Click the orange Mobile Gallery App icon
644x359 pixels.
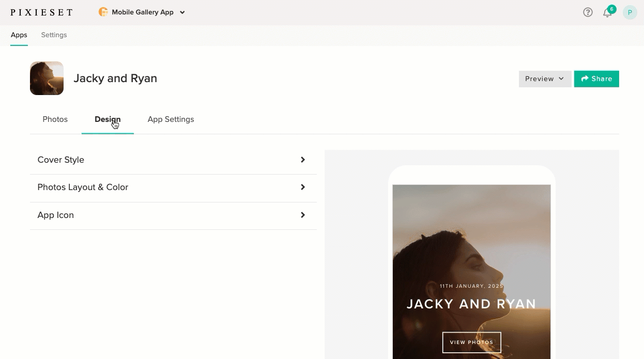coord(103,12)
